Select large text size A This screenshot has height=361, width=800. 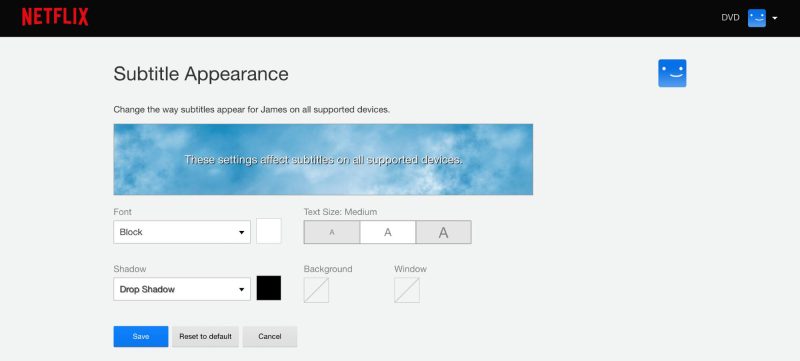click(x=443, y=233)
